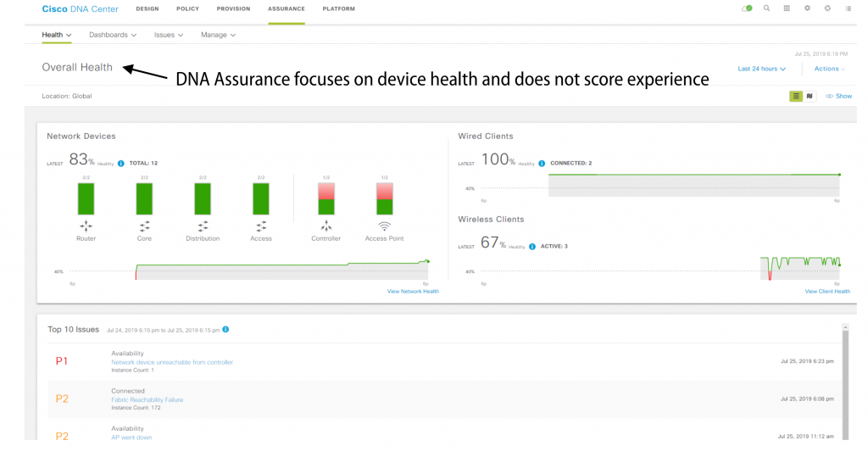Open the Actions dropdown

[x=829, y=69]
